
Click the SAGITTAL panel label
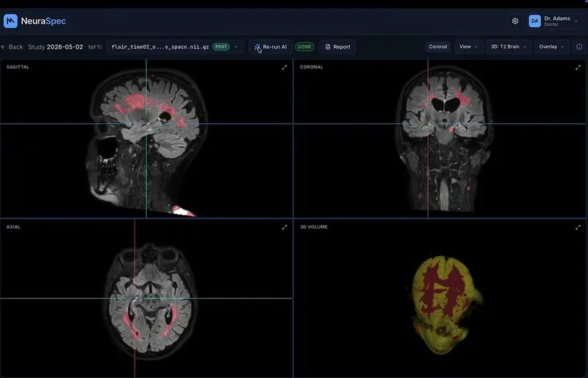[x=18, y=67]
